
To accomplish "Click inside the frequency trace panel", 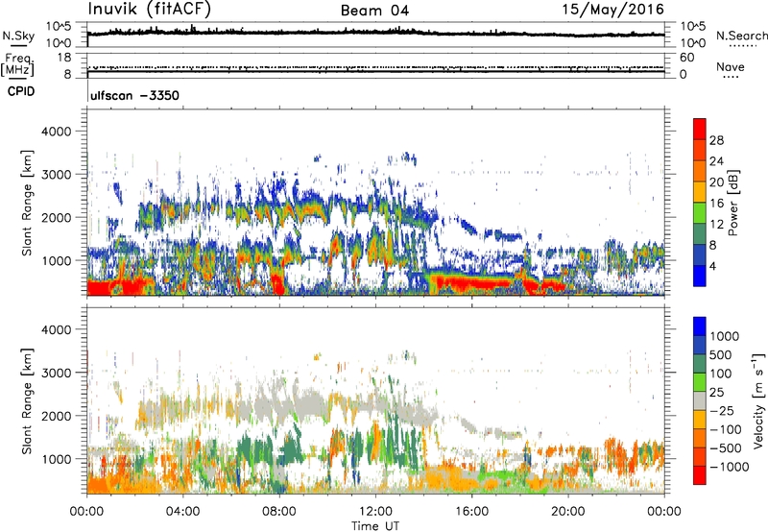I will [x=375, y=65].
